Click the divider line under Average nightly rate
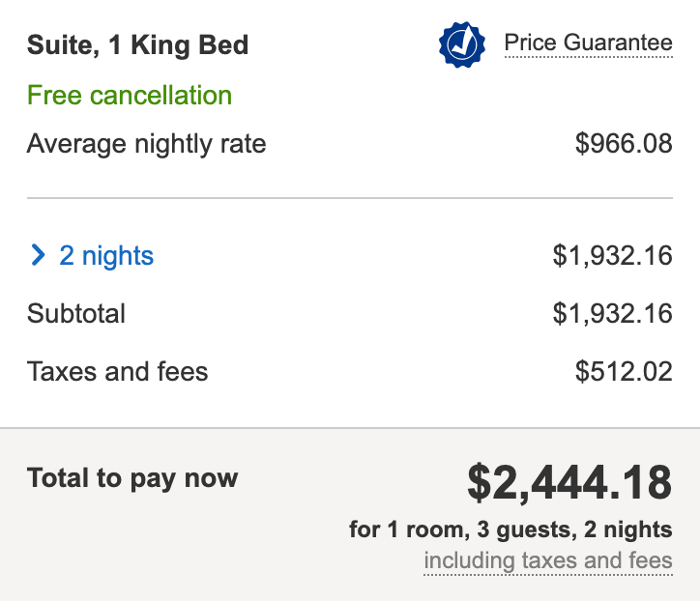Viewport: 700px width, 601px height. [349, 198]
